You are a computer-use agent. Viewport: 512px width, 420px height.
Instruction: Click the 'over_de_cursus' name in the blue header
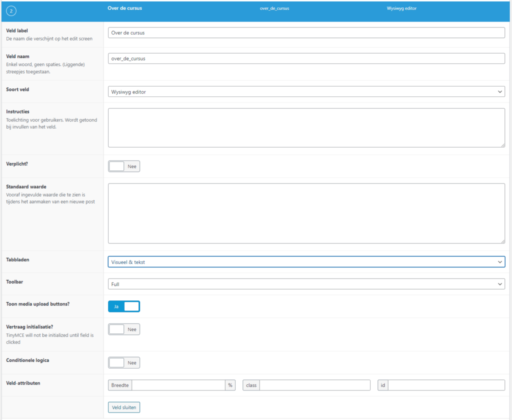coord(274,8)
